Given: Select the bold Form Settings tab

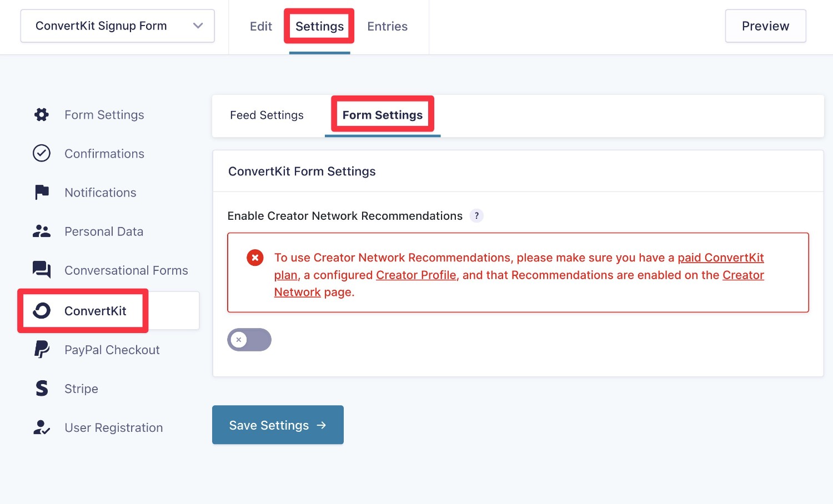Looking at the screenshot, I should click(383, 115).
